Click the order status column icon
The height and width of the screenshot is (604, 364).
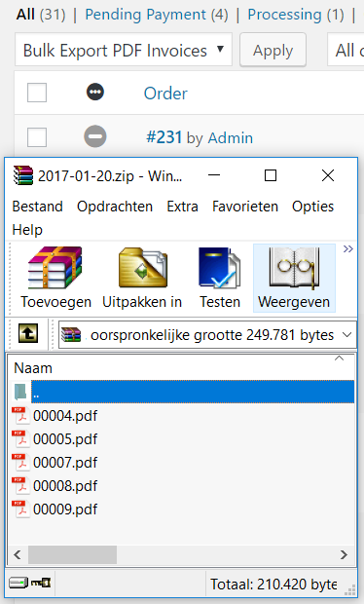tap(95, 93)
